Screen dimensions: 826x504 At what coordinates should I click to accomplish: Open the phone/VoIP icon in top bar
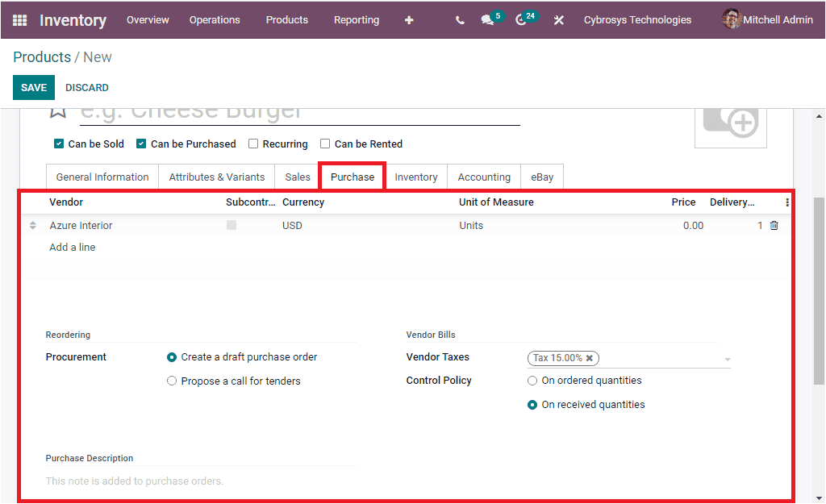459,20
